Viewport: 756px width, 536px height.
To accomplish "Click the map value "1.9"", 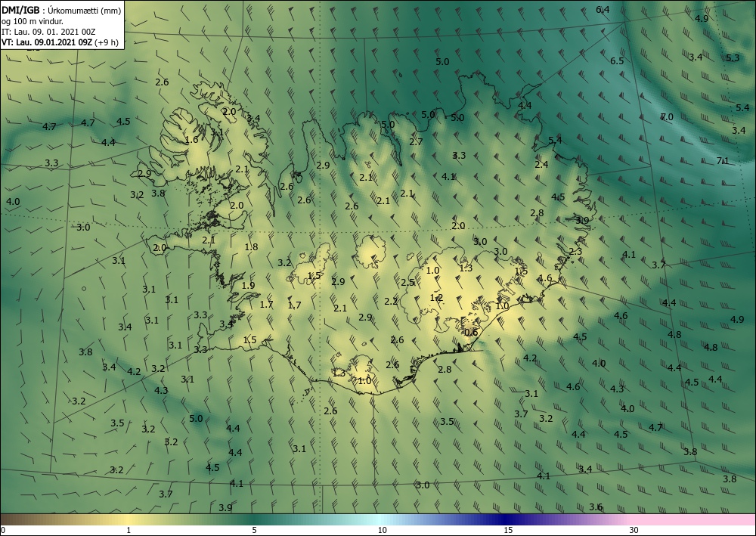I will (x=248, y=285).
